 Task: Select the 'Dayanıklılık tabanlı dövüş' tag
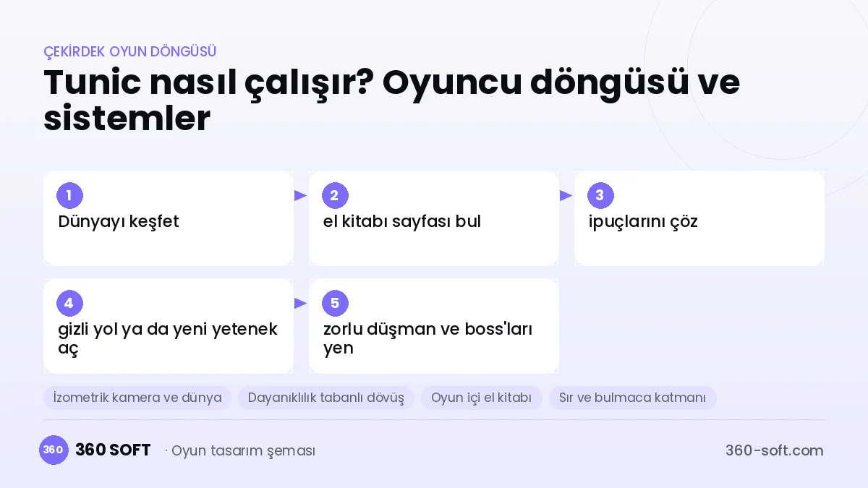(326, 398)
